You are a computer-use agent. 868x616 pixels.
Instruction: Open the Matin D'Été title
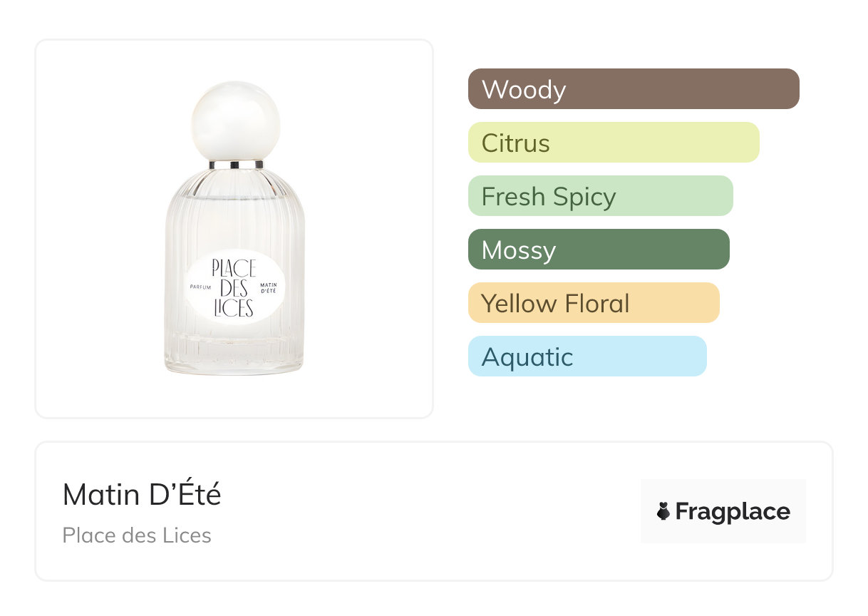142,495
